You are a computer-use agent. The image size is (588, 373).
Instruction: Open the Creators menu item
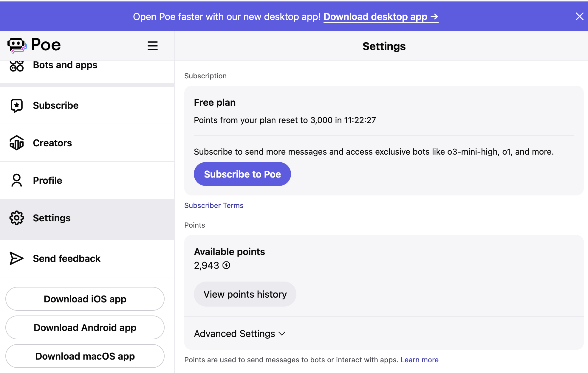point(52,143)
